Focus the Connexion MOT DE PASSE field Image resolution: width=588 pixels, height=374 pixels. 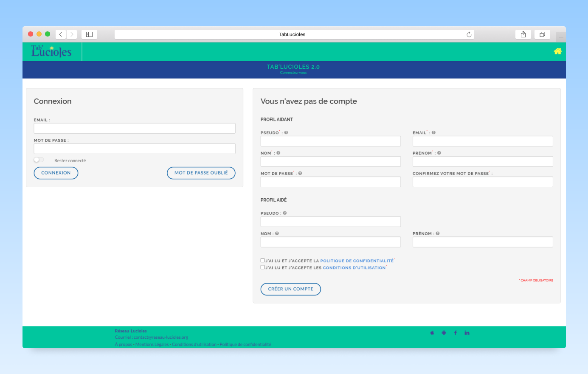tap(135, 149)
